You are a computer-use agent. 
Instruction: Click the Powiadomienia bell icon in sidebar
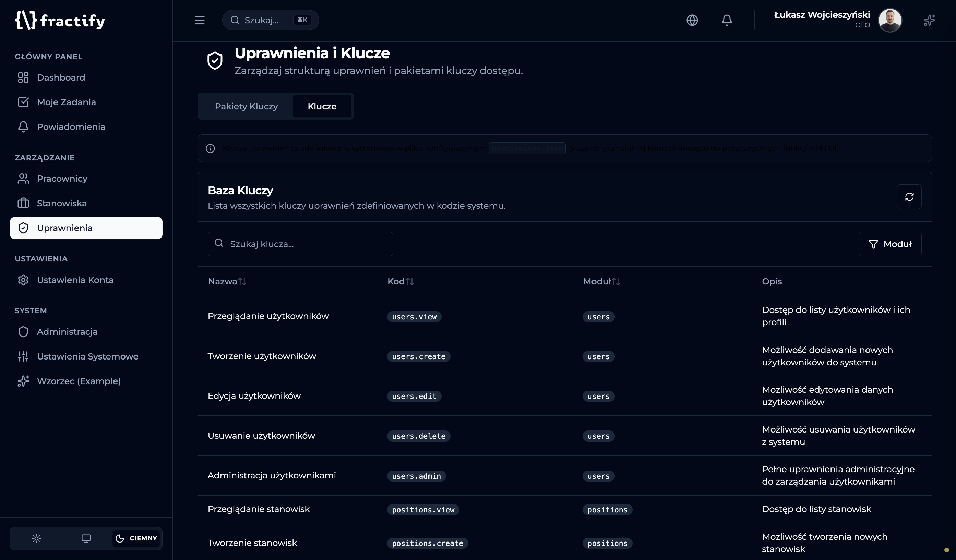point(23,127)
